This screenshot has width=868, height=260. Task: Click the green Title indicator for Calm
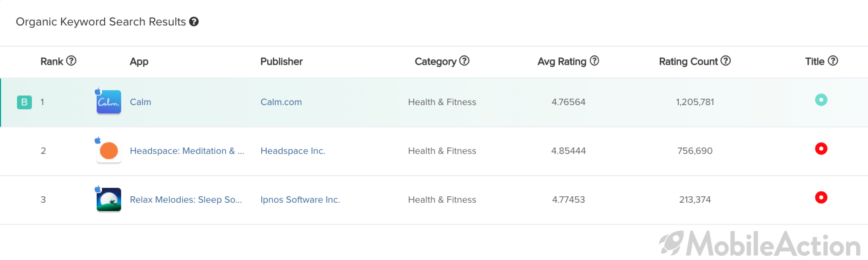click(x=821, y=100)
